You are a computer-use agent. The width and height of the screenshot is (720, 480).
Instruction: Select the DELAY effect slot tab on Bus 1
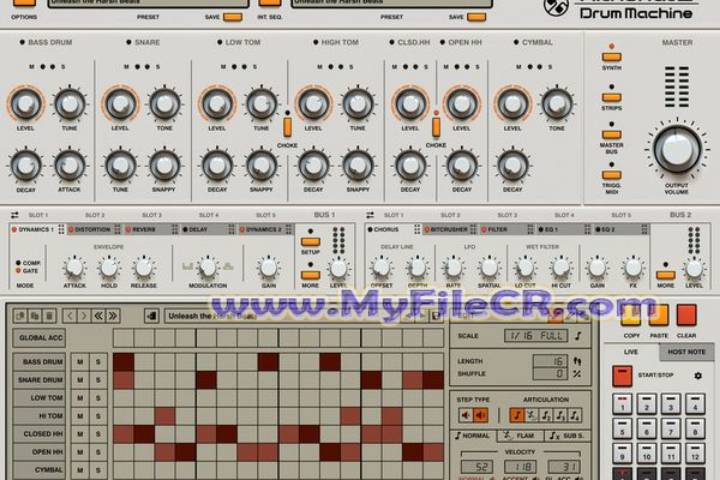[x=208, y=229]
